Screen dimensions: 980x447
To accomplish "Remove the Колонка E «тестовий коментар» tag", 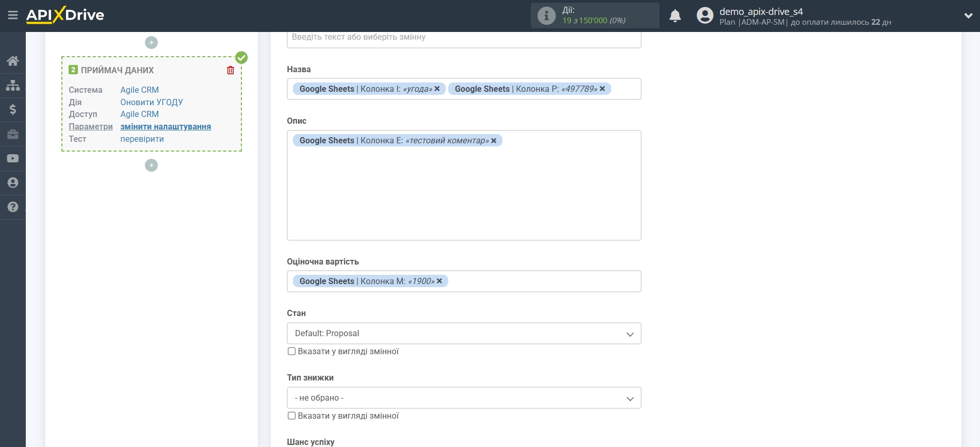I will click(x=494, y=140).
